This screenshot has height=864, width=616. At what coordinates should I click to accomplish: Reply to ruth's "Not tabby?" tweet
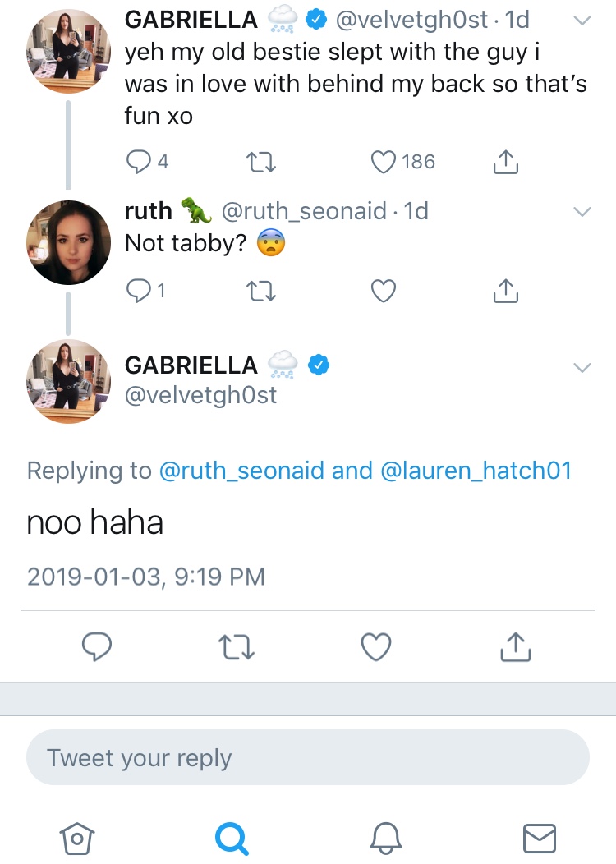[138, 291]
